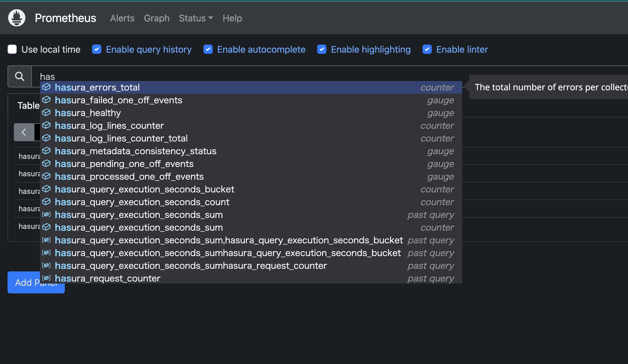This screenshot has height=364, width=628.
Task: Click cube icon next to hasura_failed_one_off_events
Action: 46,100
